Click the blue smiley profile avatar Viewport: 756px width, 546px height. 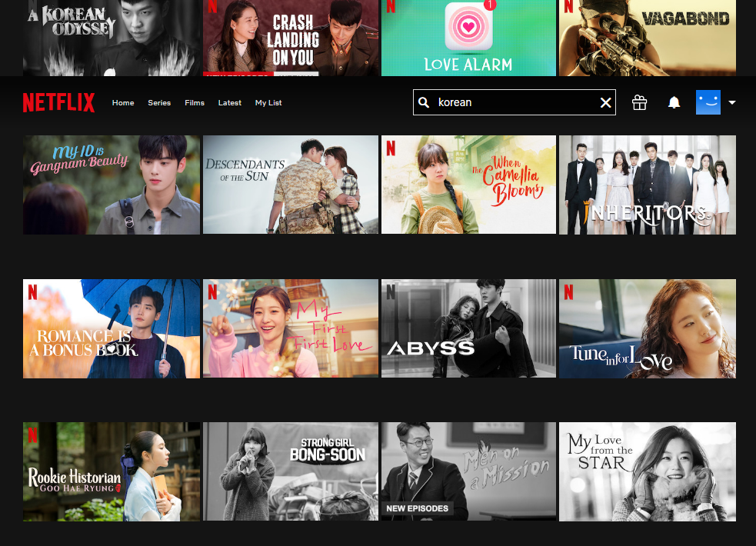click(708, 102)
